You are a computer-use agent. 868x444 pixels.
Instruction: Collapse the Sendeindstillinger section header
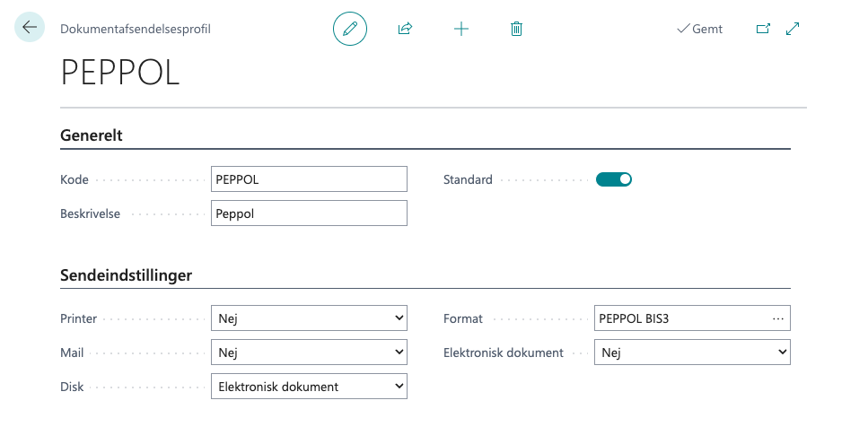pos(127,275)
